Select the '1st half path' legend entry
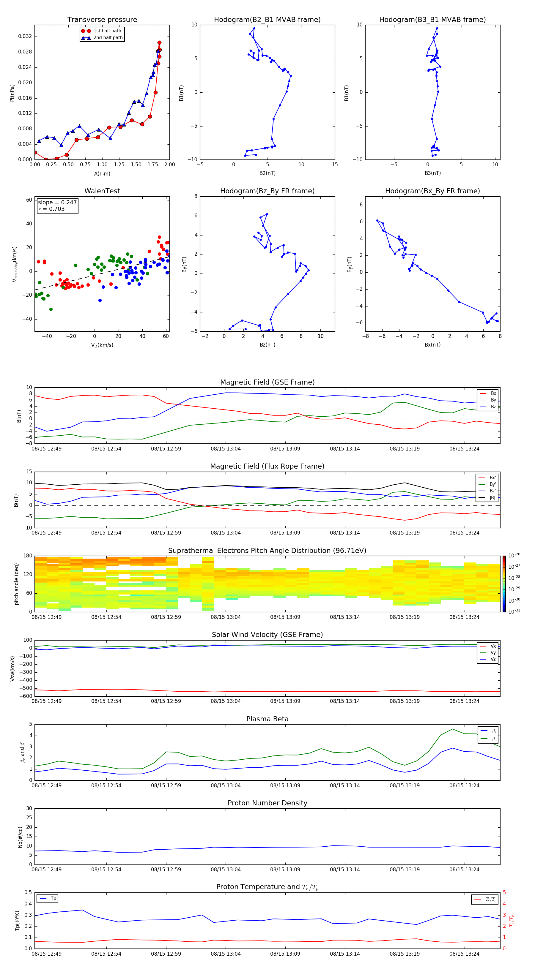This screenshot has width=535, height=980. click(x=102, y=31)
